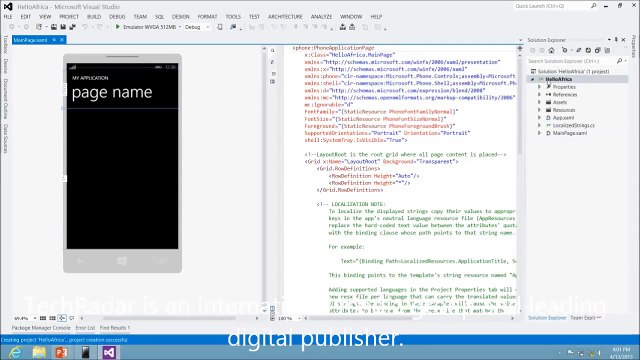Toggle Solution Explorer auto-hide pin
Image resolution: width=640 pixels, height=360 pixels.
tap(616, 40)
